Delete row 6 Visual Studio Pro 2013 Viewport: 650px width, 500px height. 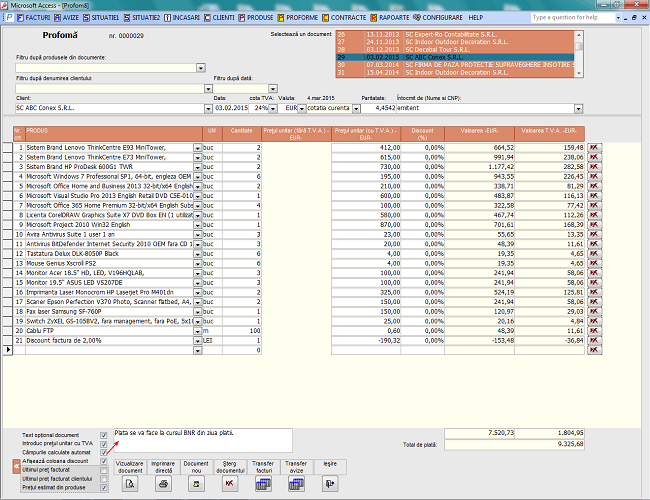[594, 196]
